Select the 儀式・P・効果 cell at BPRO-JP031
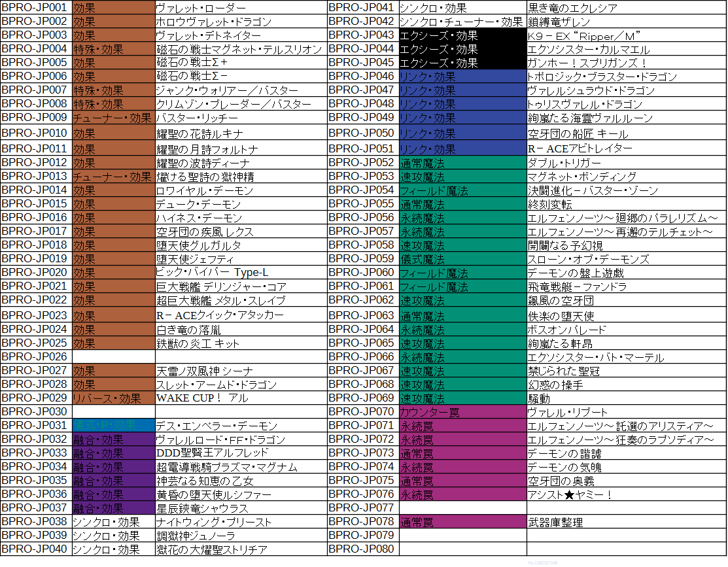Viewport: 728px width, 567px height. 113,426
